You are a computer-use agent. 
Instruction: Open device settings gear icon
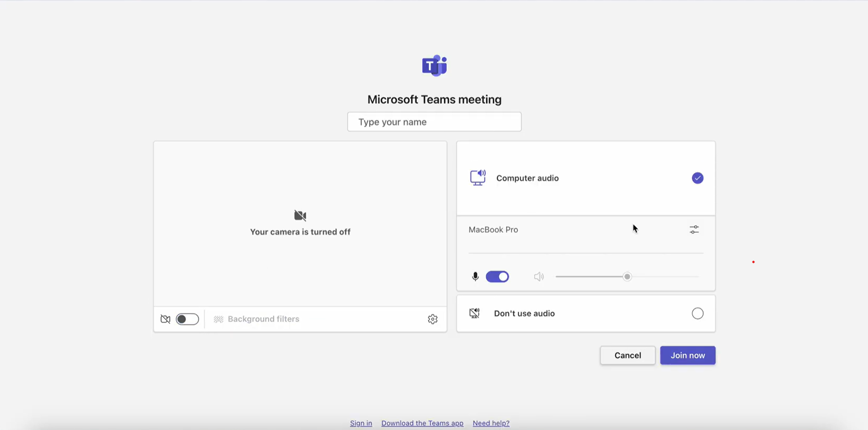pos(433,319)
